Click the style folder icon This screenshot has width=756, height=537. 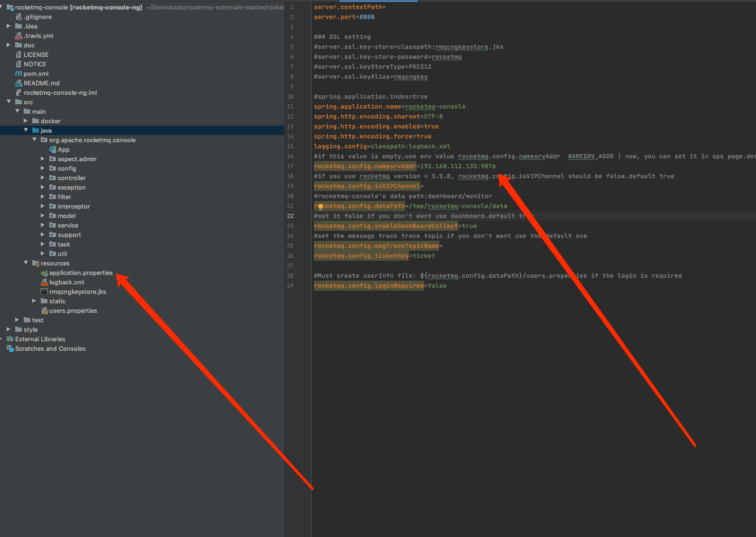[18, 330]
